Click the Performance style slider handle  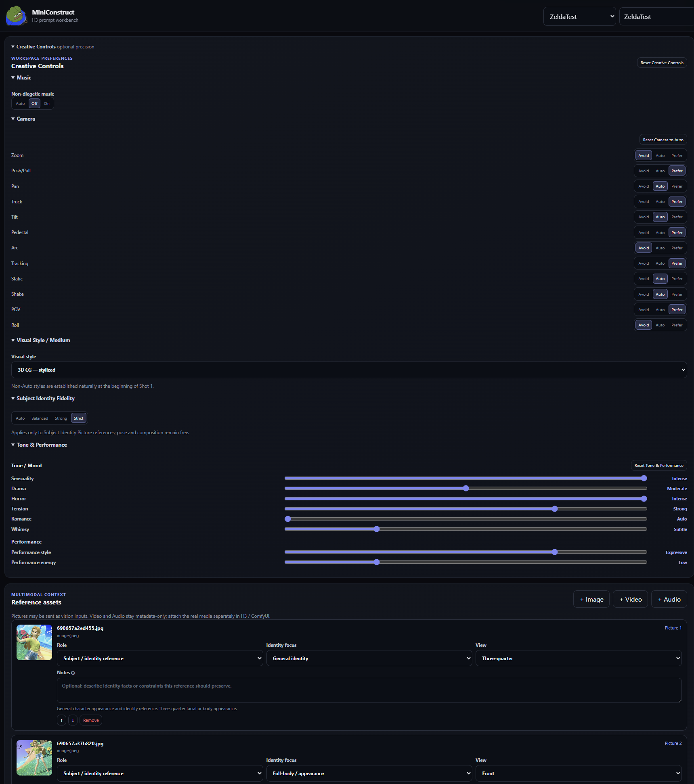click(x=555, y=552)
